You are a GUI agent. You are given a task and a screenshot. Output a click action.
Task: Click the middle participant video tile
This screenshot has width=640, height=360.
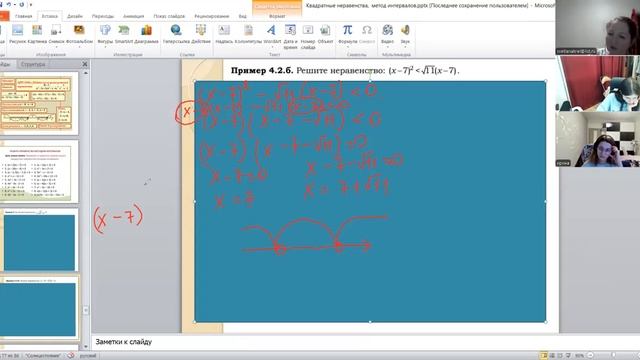(598, 83)
